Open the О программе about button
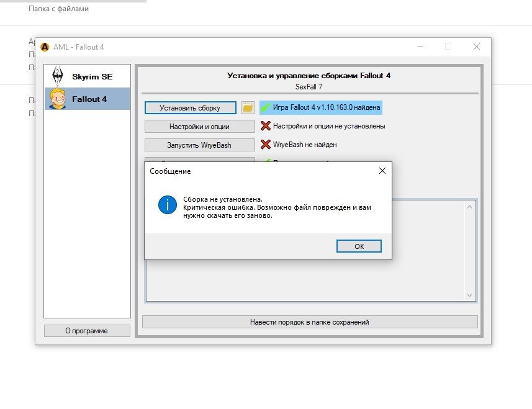The image size is (532, 409). pyautogui.click(x=87, y=331)
